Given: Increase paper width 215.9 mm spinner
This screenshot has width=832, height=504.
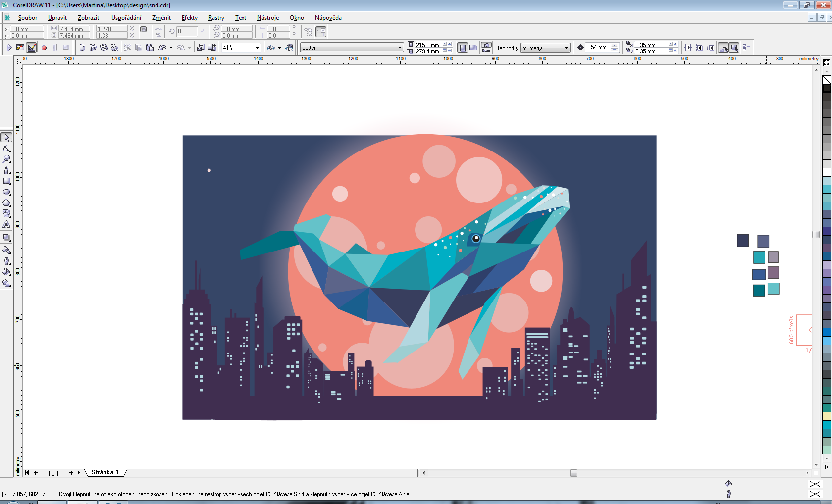Looking at the screenshot, I should pyautogui.click(x=450, y=44).
